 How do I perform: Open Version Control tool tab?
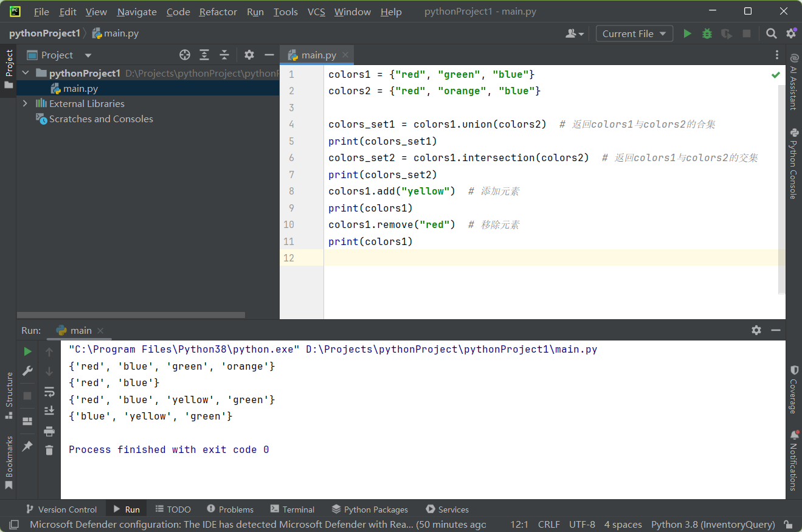coord(61,510)
